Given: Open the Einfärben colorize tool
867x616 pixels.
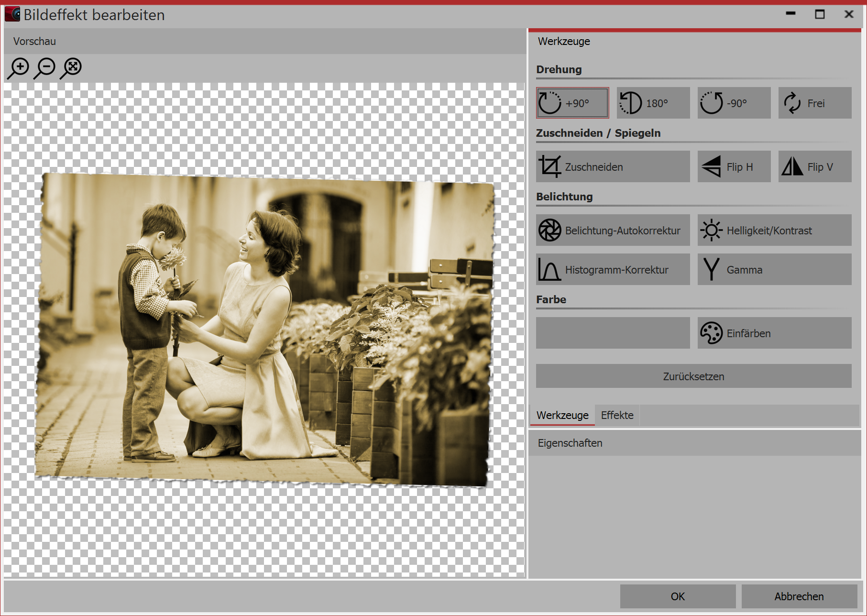Looking at the screenshot, I should pos(774,333).
